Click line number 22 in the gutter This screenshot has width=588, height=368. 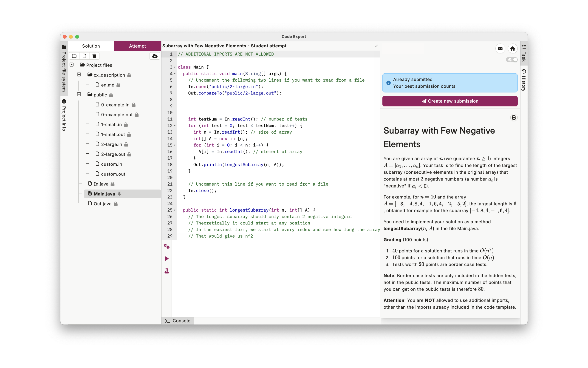[x=170, y=191]
